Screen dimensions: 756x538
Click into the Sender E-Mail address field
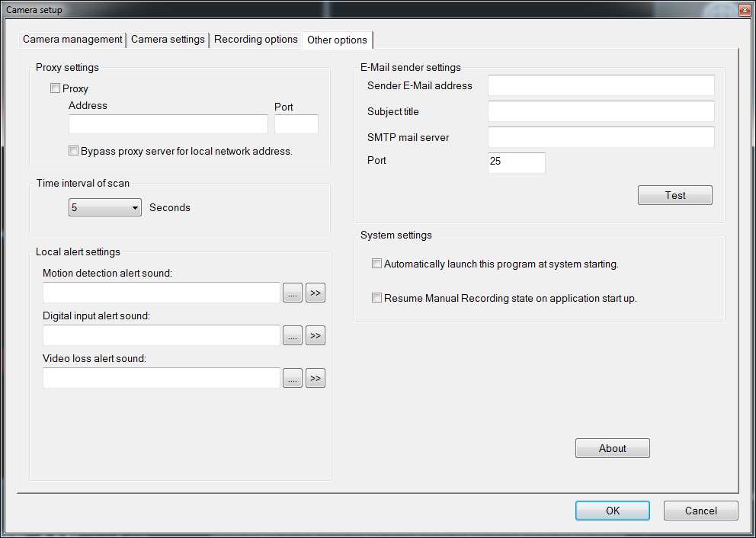pyautogui.click(x=601, y=85)
